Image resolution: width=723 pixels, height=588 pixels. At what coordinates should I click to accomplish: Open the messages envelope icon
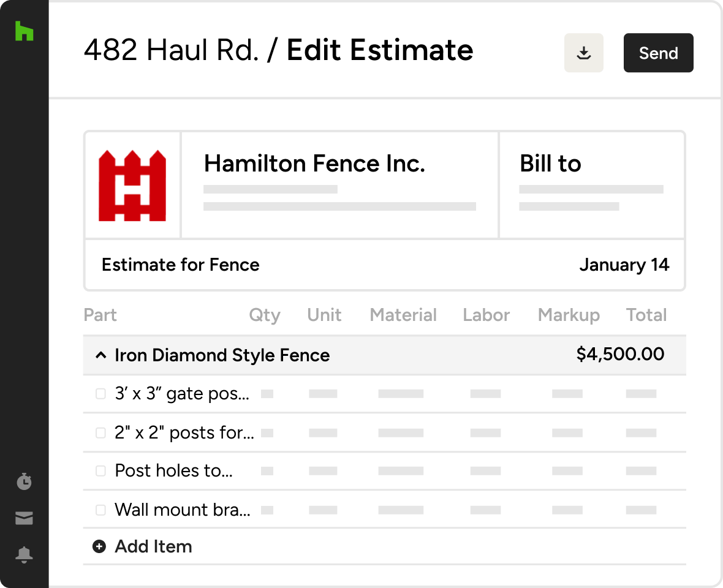24,519
